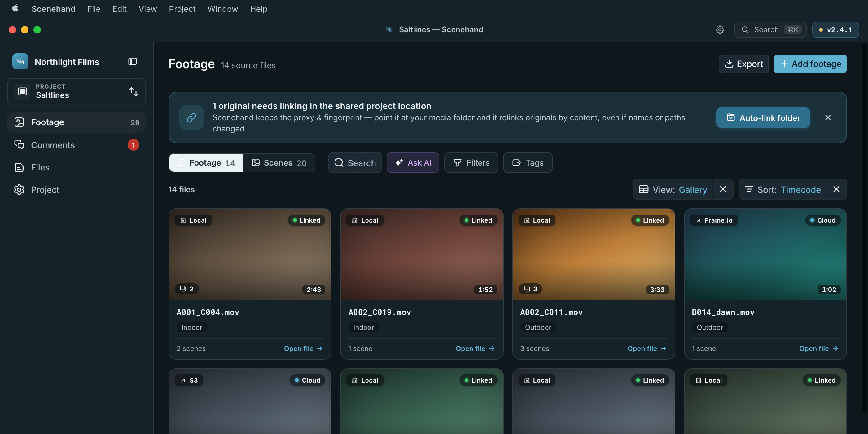The height and width of the screenshot is (434, 868).
Task: Switch to the Footage 14 tab
Action: point(206,163)
